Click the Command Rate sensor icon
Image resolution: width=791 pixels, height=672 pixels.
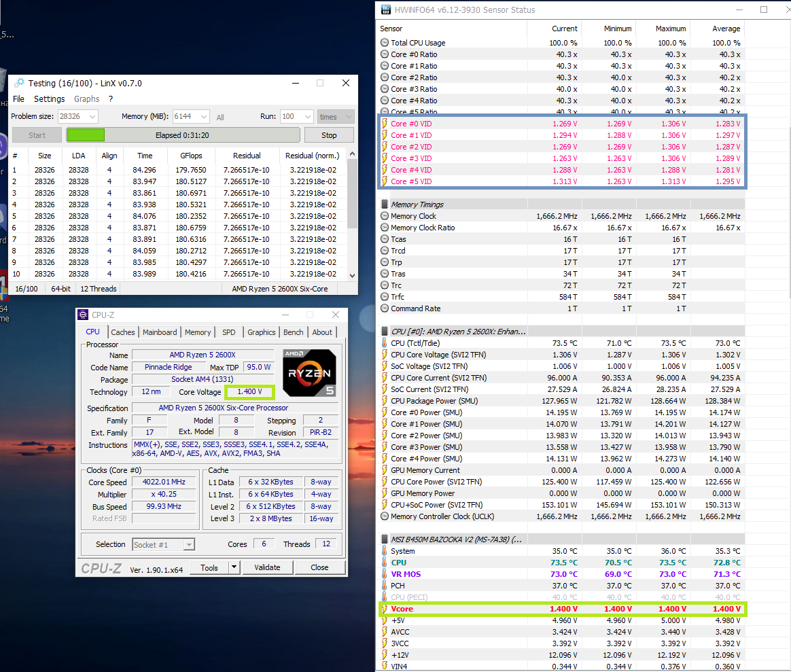(x=385, y=308)
